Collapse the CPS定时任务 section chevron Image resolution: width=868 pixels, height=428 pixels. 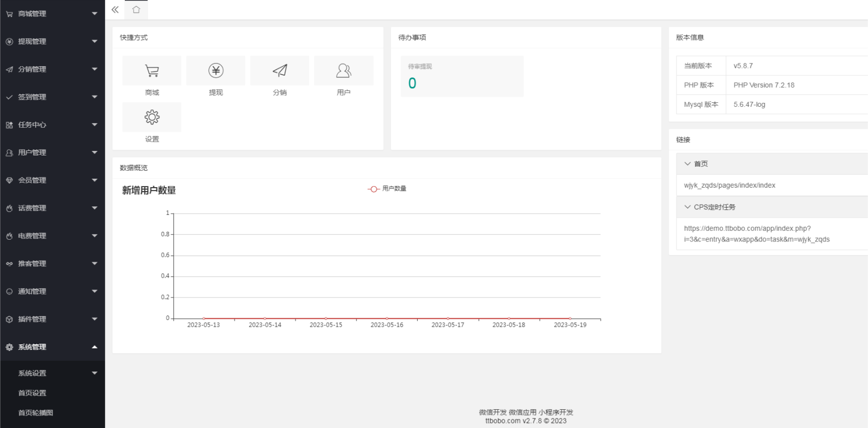point(687,207)
